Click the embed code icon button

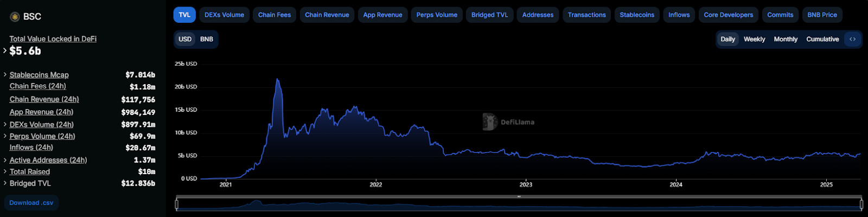coord(852,39)
